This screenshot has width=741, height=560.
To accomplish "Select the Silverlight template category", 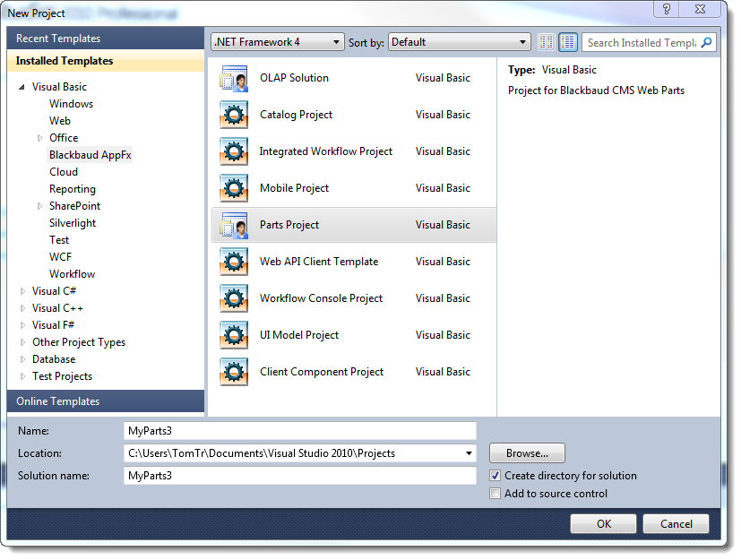I will click(x=73, y=223).
